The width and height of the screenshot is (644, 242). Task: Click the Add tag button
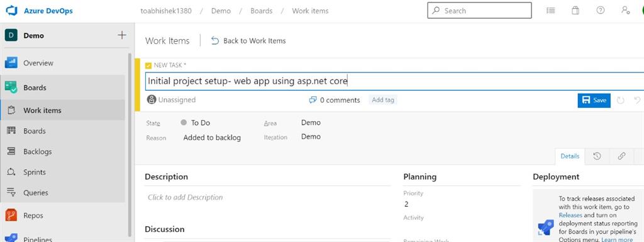(x=383, y=100)
